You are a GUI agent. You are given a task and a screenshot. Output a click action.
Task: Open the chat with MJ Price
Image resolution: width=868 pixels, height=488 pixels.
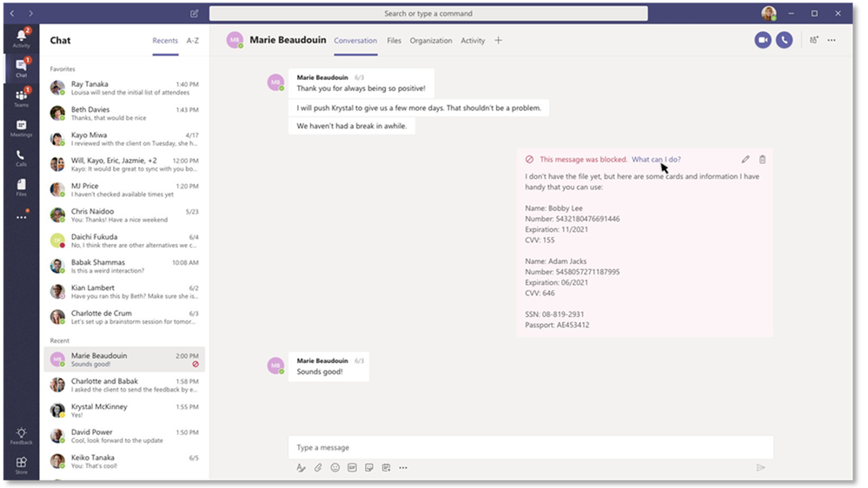coord(124,190)
